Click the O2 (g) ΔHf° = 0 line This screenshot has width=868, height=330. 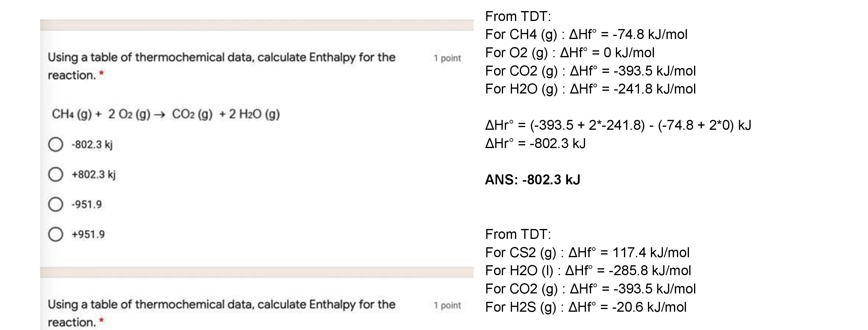click(569, 53)
